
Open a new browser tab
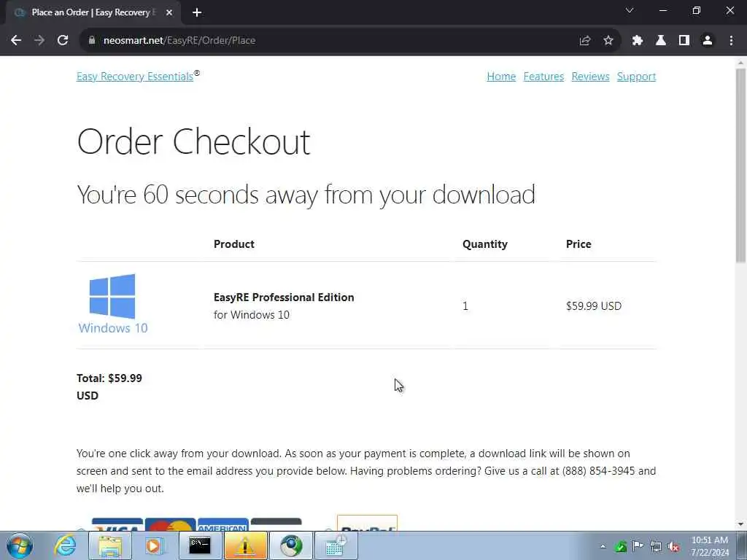coord(197,13)
